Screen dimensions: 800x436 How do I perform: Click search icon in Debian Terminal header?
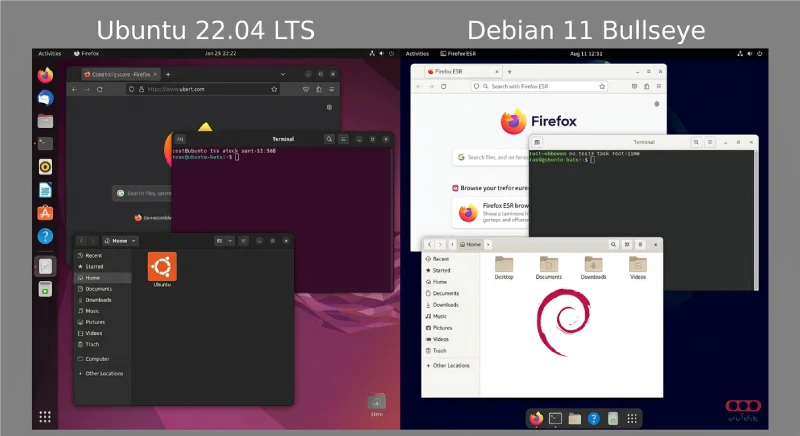[x=696, y=142]
